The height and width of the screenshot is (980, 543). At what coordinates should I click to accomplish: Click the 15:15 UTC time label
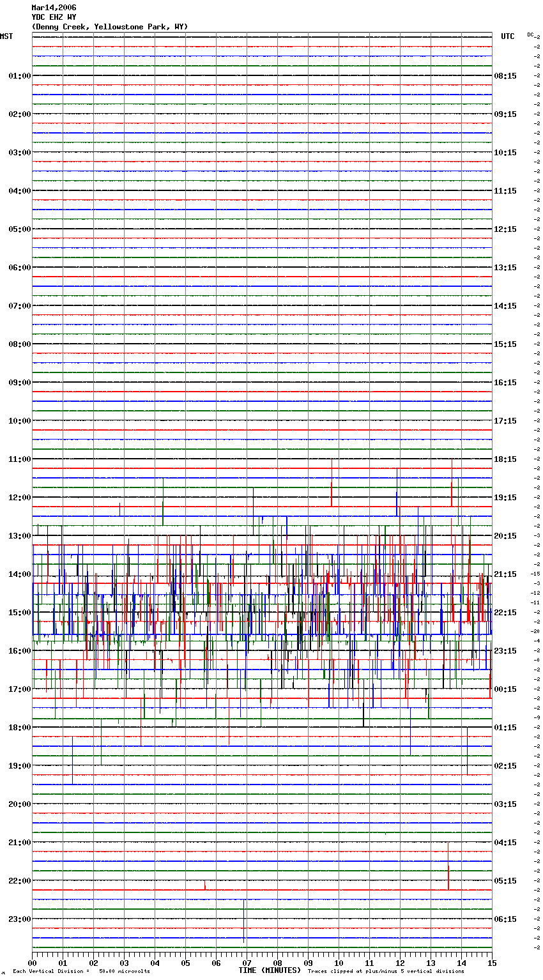[505, 344]
